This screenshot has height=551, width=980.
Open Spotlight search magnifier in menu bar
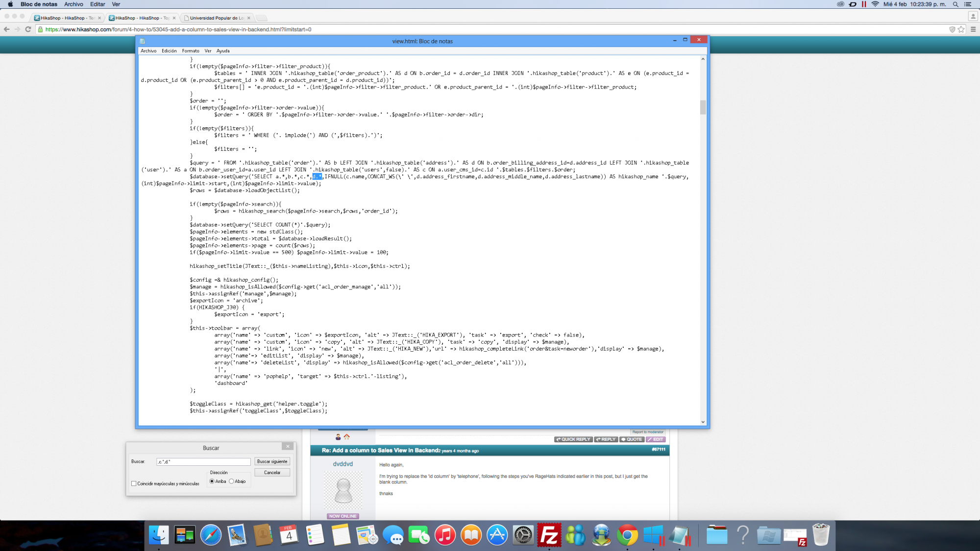pyautogui.click(x=955, y=4)
